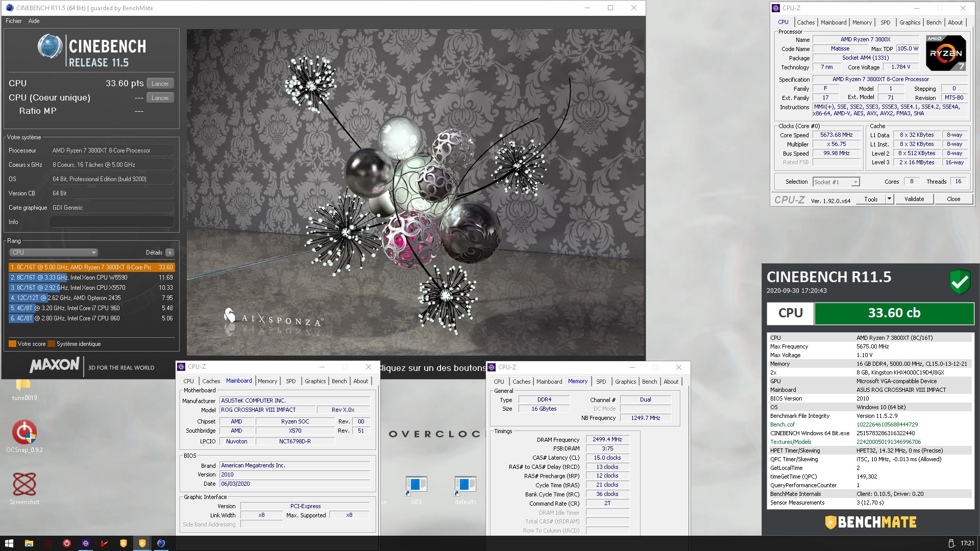980x551 pixels.
Task: Click title icon of Memory CPU-Z window
Action: 492,367
